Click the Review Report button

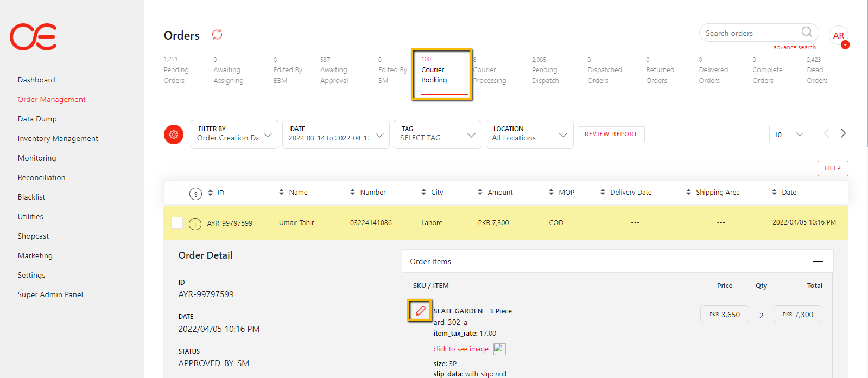tap(611, 134)
